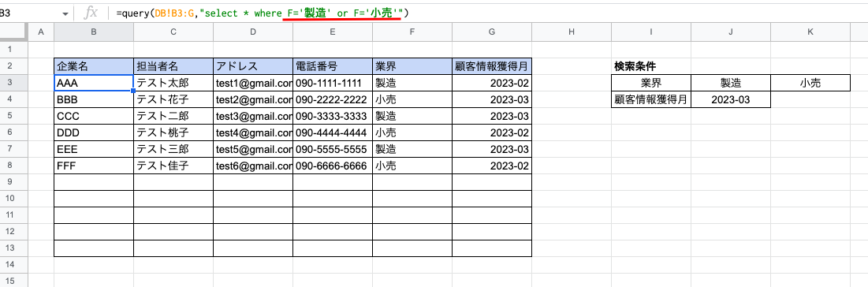The width and height of the screenshot is (868, 287).
Task: Click the 小売 search condition cell
Action: 810,83
